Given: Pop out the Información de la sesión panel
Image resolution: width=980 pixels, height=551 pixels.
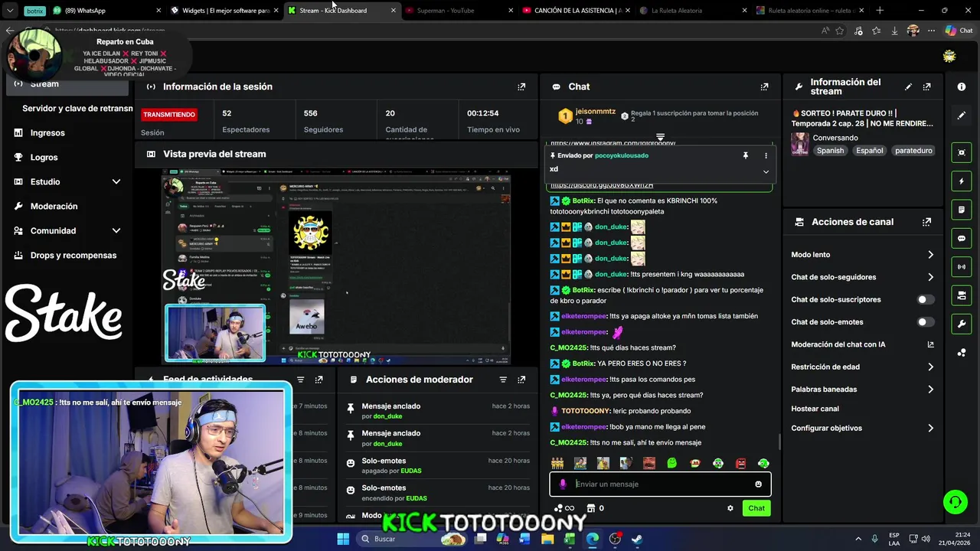Looking at the screenshot, I should pyautogui.click(x=521, y=86).
